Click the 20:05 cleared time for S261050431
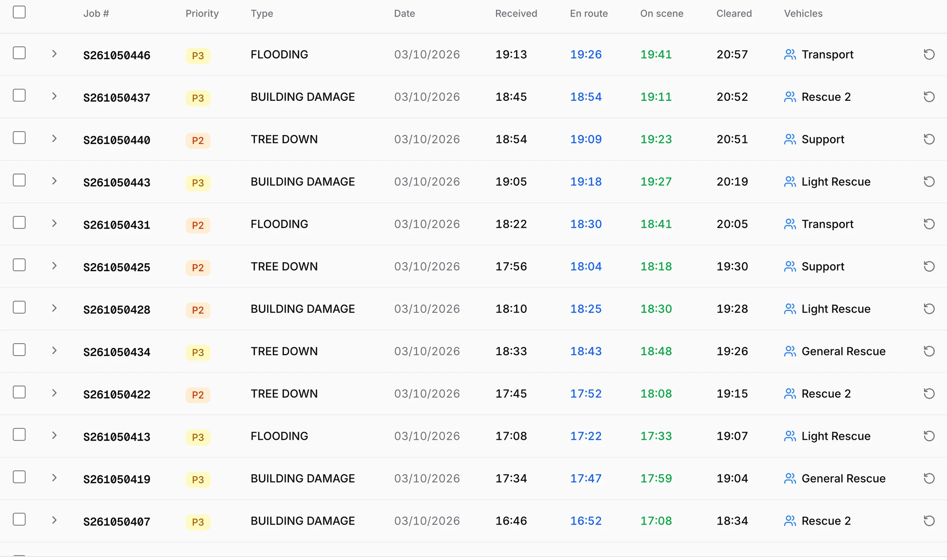Screen dimensions: 947x560 pyautogui.click(x=732, y=224)
